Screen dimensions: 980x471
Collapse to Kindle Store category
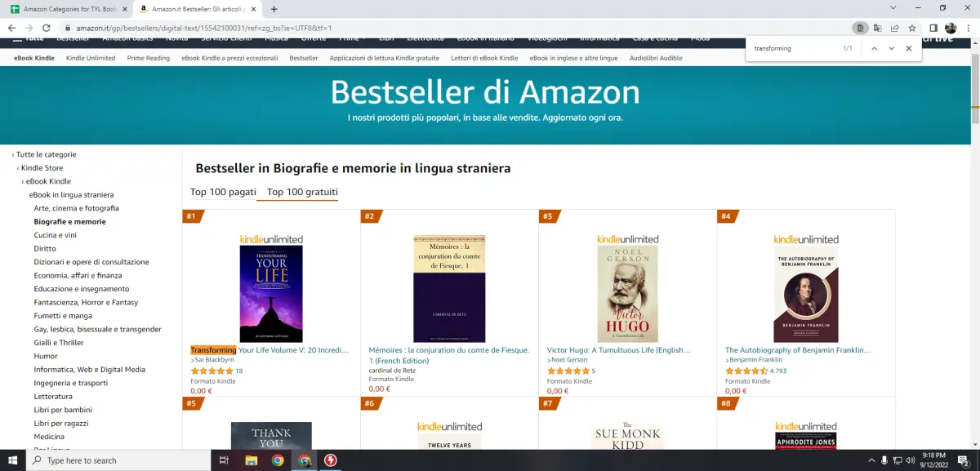click(x=41, y=168)
